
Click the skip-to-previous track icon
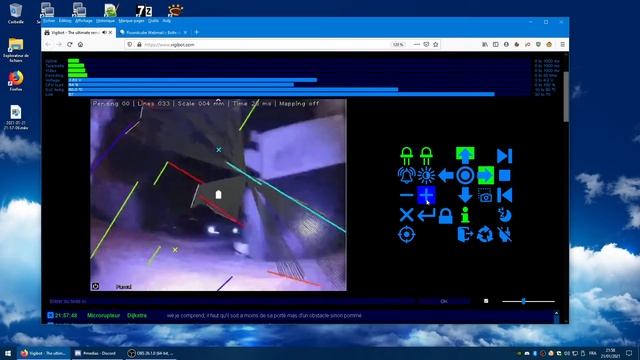point(504,195)
